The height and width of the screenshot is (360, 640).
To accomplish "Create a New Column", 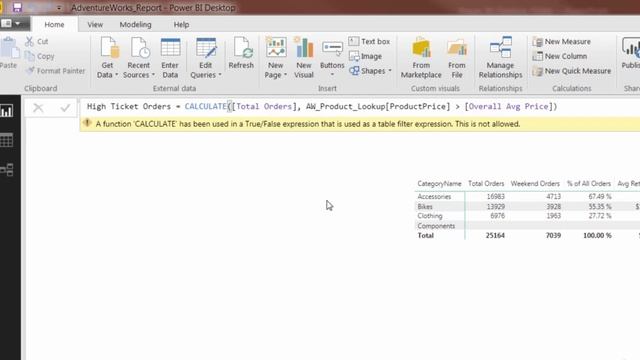I will [x=560, y=56].
